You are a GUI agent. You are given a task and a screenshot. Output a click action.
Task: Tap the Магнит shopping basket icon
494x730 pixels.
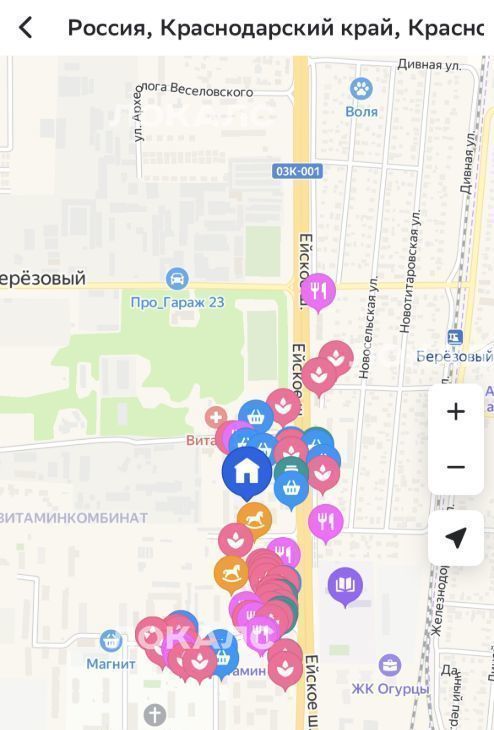tap(111, 642)
